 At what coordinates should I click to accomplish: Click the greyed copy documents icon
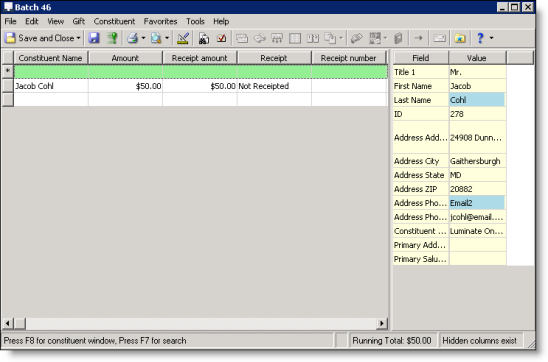(330, 38)
